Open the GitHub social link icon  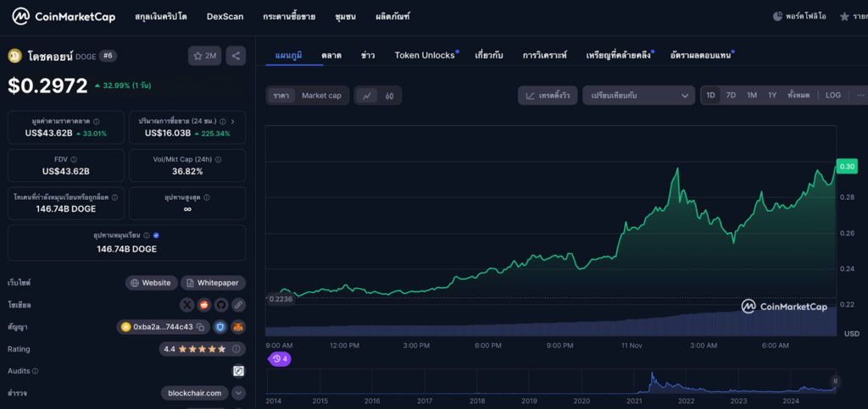click(221, 305)
